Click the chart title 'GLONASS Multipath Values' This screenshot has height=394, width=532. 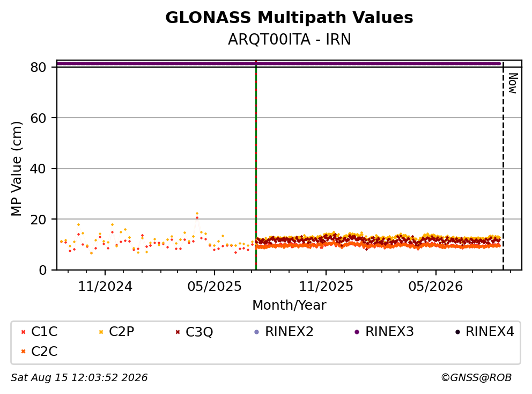pyautogui.click(x=289, y=18)
